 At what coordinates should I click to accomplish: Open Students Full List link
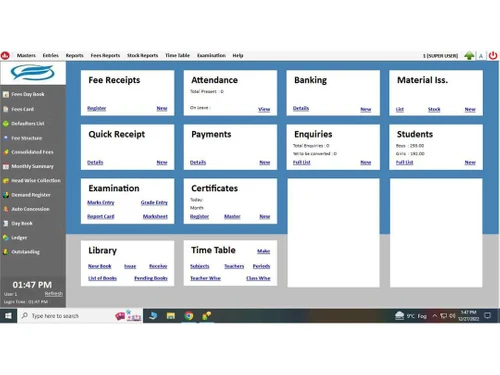click(x=405, y=162)
